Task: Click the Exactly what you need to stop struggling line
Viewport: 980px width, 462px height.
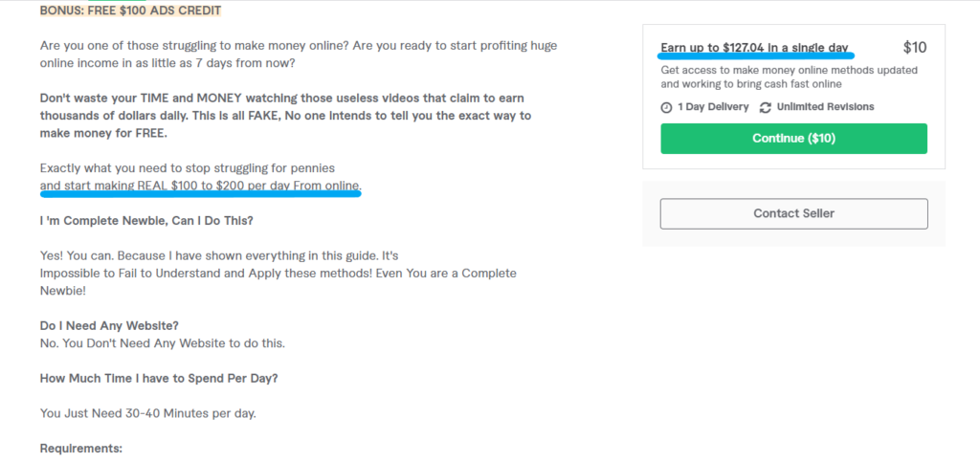Action: (188, 168)
